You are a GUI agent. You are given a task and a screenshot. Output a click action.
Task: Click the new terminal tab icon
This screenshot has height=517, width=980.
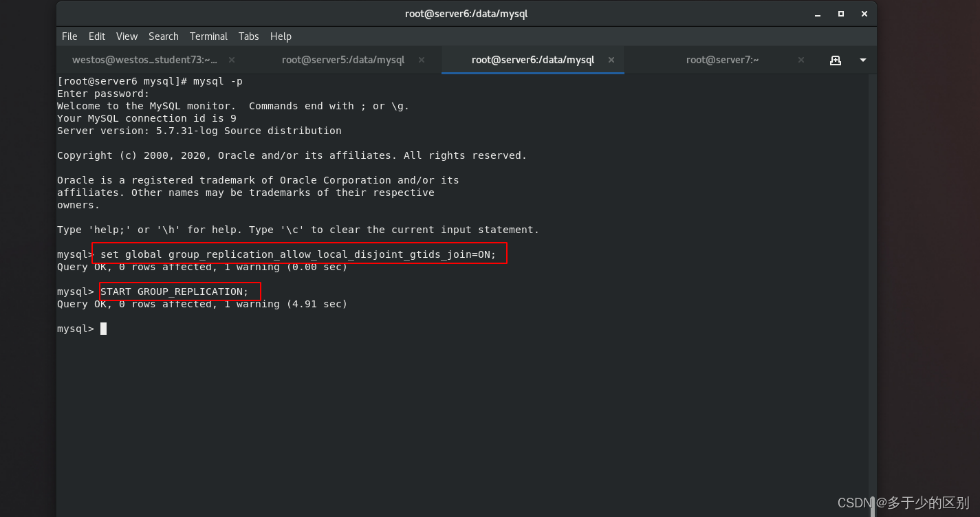[836, 60]
